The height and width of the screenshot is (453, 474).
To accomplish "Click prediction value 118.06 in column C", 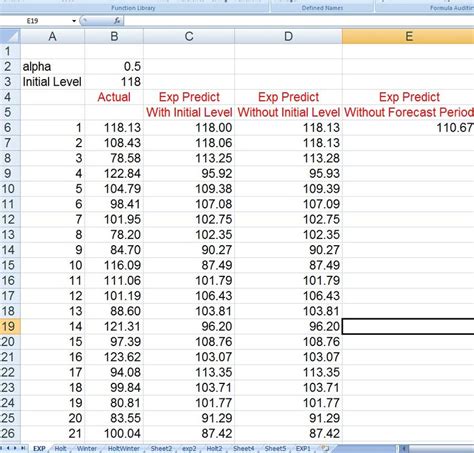I will tap(189, 143).
